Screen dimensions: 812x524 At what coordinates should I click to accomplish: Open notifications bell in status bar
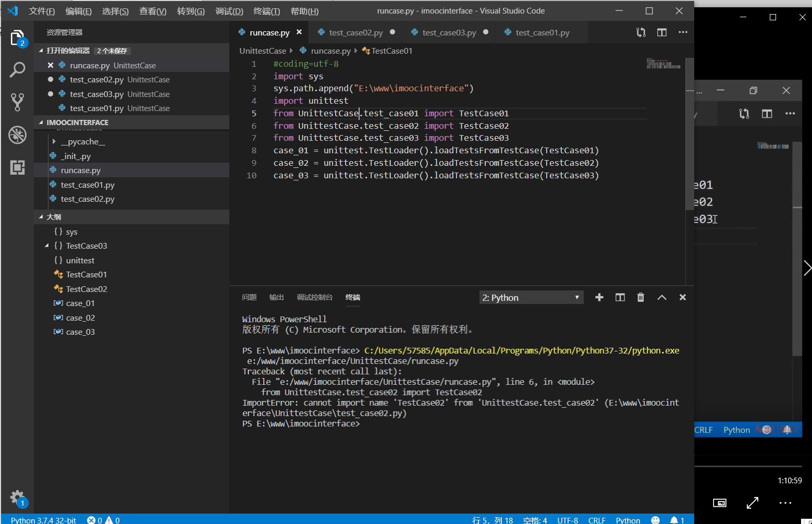[677, 520]
